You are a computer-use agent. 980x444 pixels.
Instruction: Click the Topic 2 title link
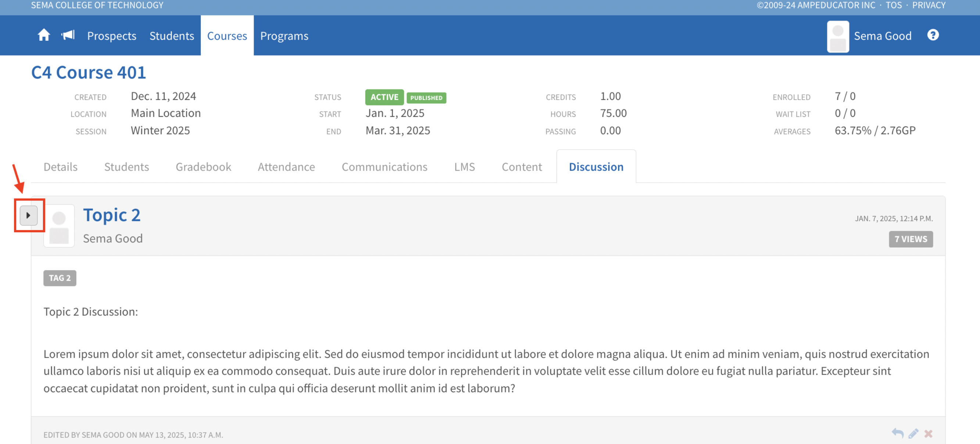(111, 215)
